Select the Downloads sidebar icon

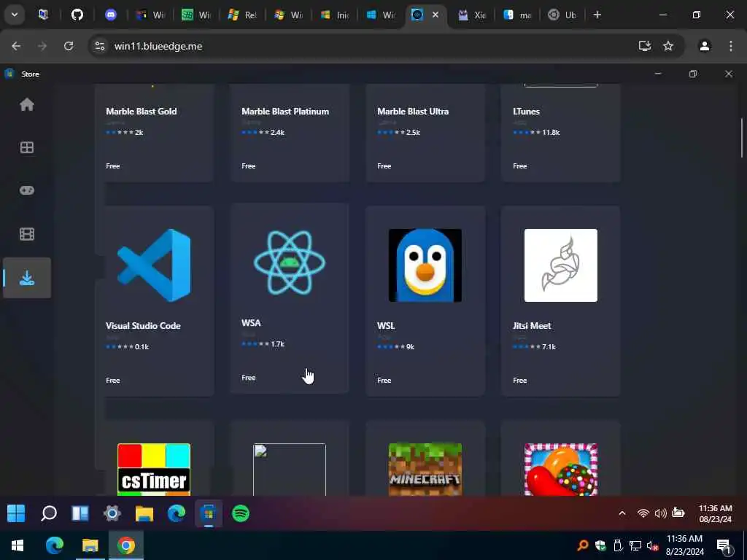tap(27, 278)
